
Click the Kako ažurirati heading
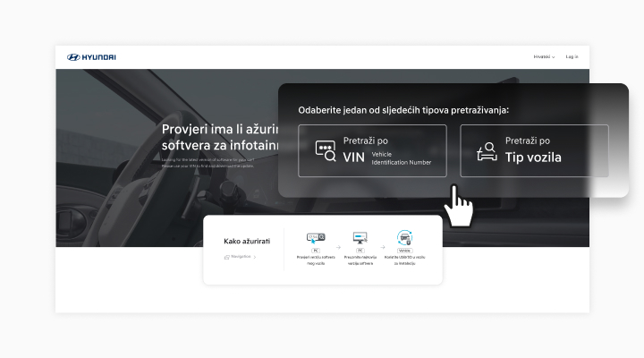pos(246,242)
